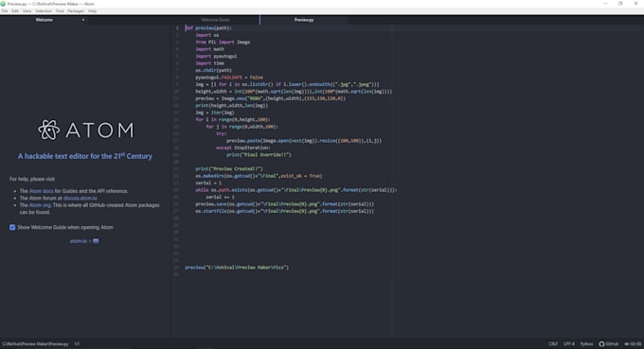Click the 'except StopIteration:' line

coord(243,148)
